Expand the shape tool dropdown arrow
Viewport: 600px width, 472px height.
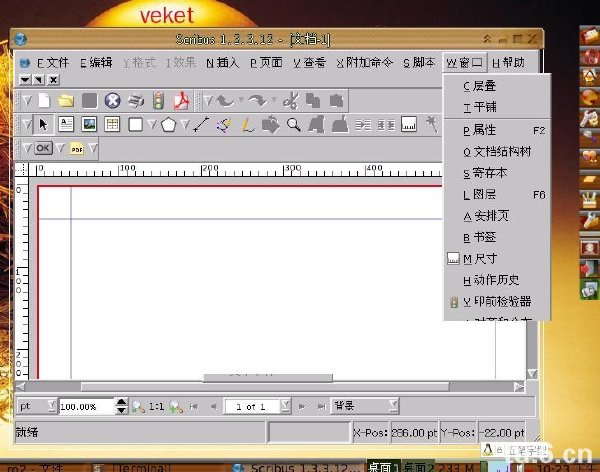coord(152,124)
